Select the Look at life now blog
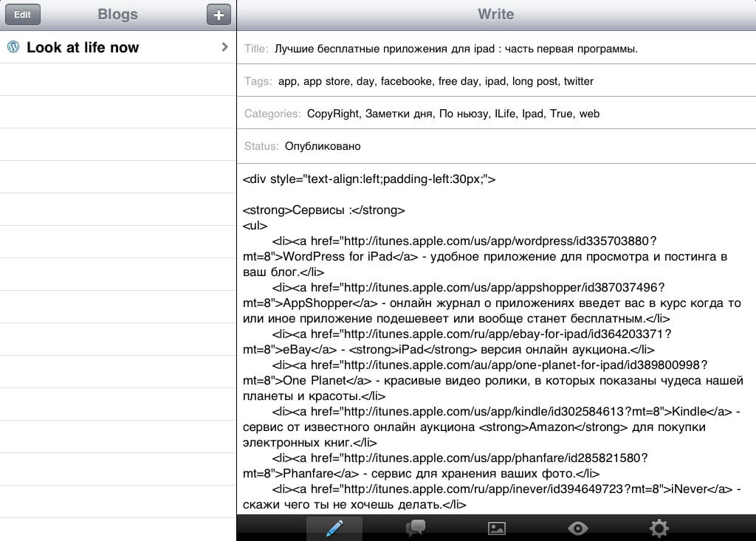756x541 pixels. 118,47
